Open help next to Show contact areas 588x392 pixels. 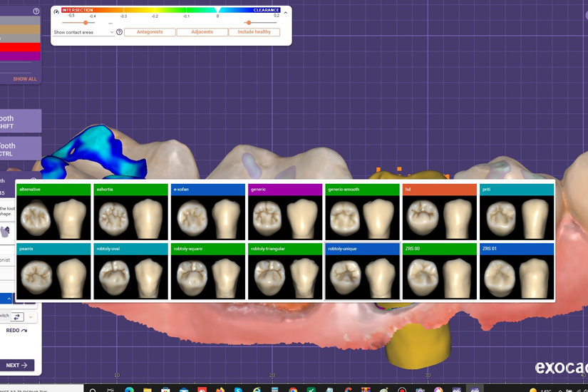tap(119, 32)
